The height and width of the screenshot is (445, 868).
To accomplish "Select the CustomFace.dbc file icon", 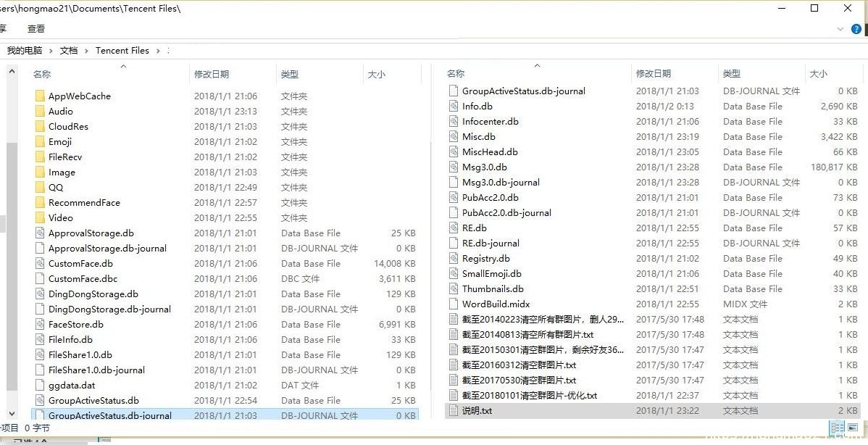I will (x=39, y=278).
